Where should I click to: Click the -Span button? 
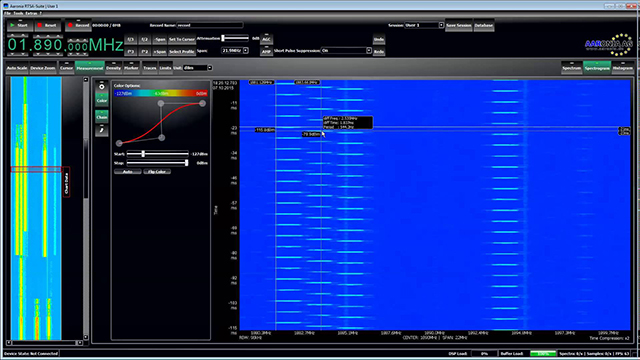[160, 40]
